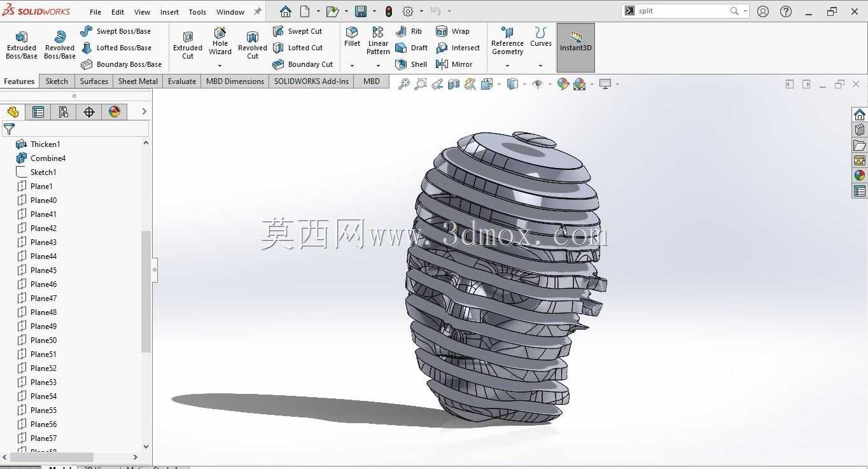This screenshot has height=469, width=868.
Task: Select the Fillet tool
Action: pos(352,37)
